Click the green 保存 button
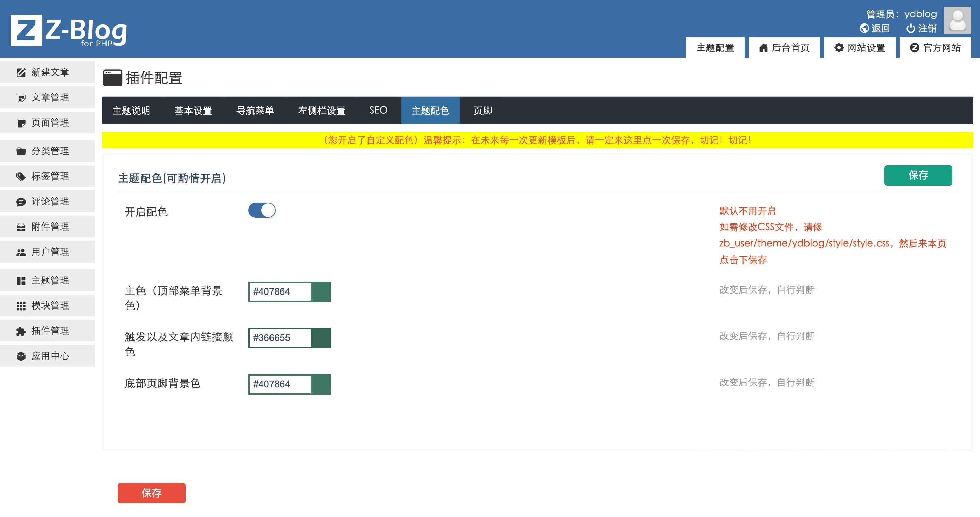This screenshot has height=517, width=980. click(x=918, y=175)
